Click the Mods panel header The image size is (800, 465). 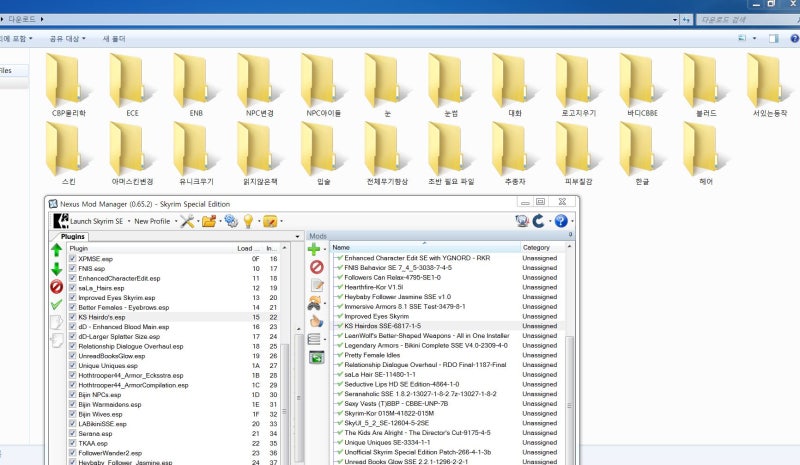point(439,236)
